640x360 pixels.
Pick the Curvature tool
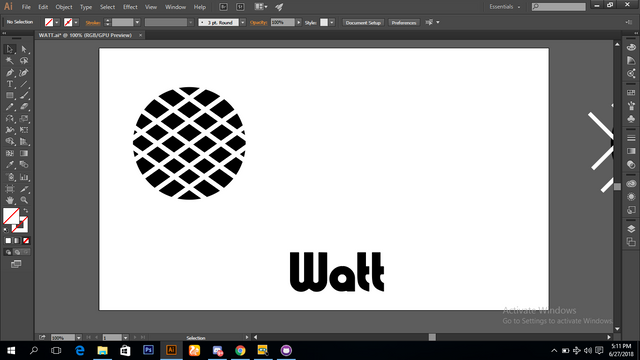pyautogui.click(x=24, y=73)
